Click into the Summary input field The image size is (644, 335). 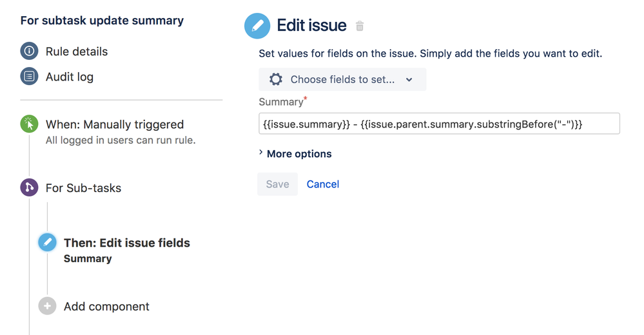(439, 124)
